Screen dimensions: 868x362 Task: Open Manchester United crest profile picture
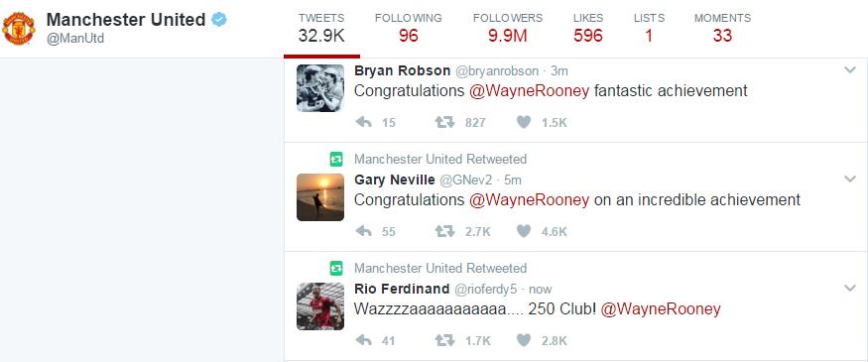(x=18, y=29)
